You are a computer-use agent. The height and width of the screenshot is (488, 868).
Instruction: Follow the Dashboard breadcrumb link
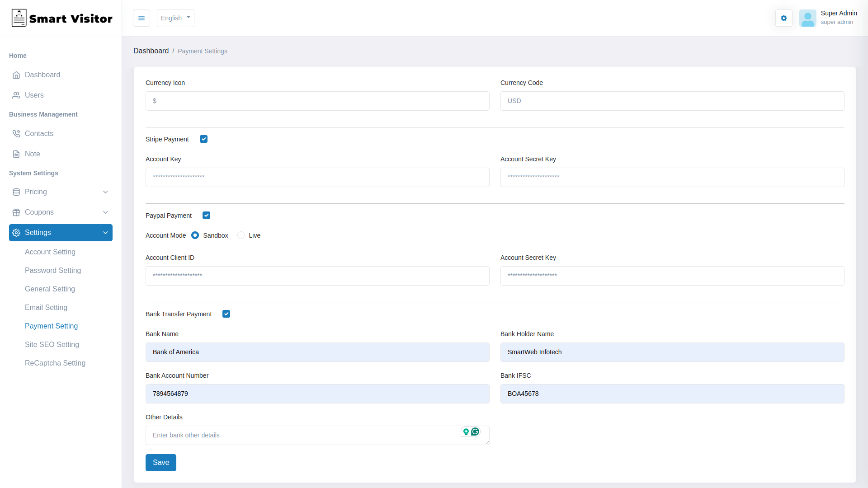point(151,51)
